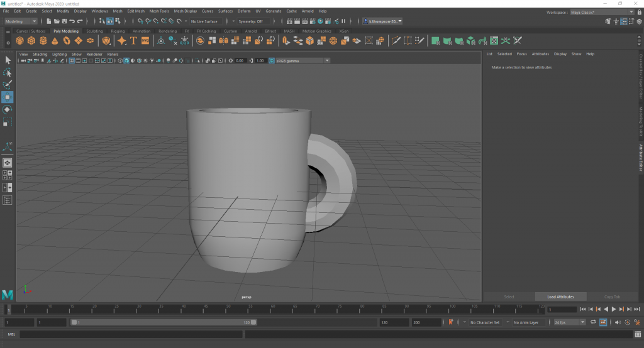Toggle the timeline audio speaker icon

coord(618,322)
